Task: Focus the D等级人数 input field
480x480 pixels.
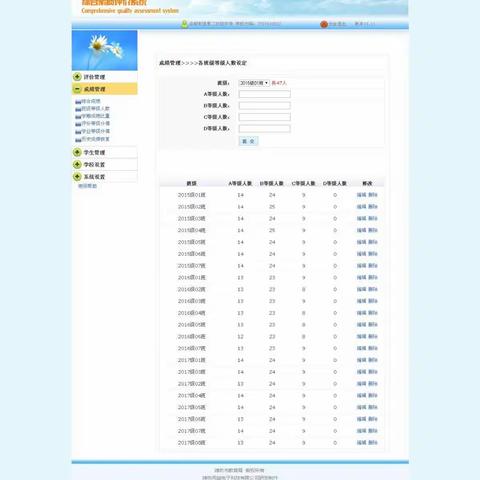Action: point(264,129)
